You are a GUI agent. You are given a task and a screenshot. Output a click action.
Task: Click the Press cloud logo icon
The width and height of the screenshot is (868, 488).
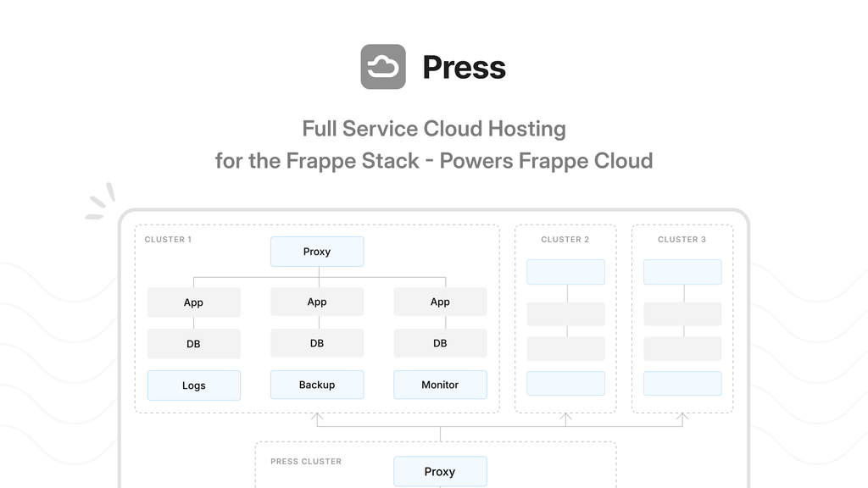(x=383, y=66)
